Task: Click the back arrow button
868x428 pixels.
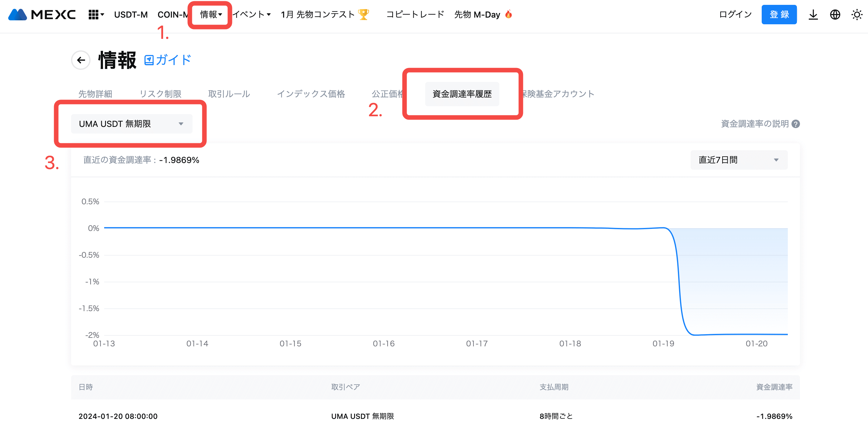Action: coord(81,60)
